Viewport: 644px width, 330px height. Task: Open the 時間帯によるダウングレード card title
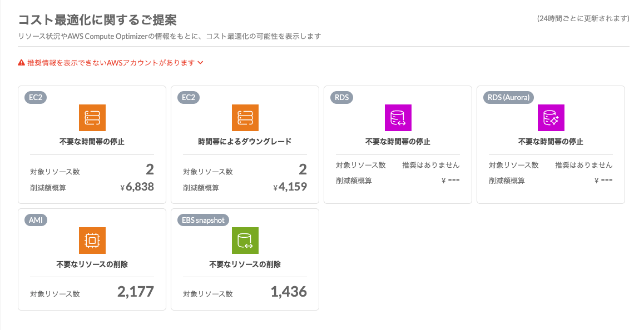[x=245, y=142]
